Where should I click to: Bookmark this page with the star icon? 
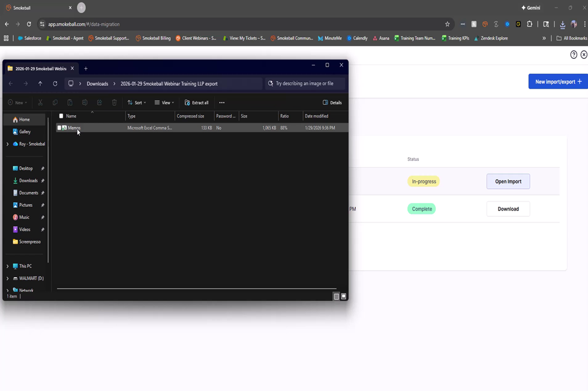[448, 24]
